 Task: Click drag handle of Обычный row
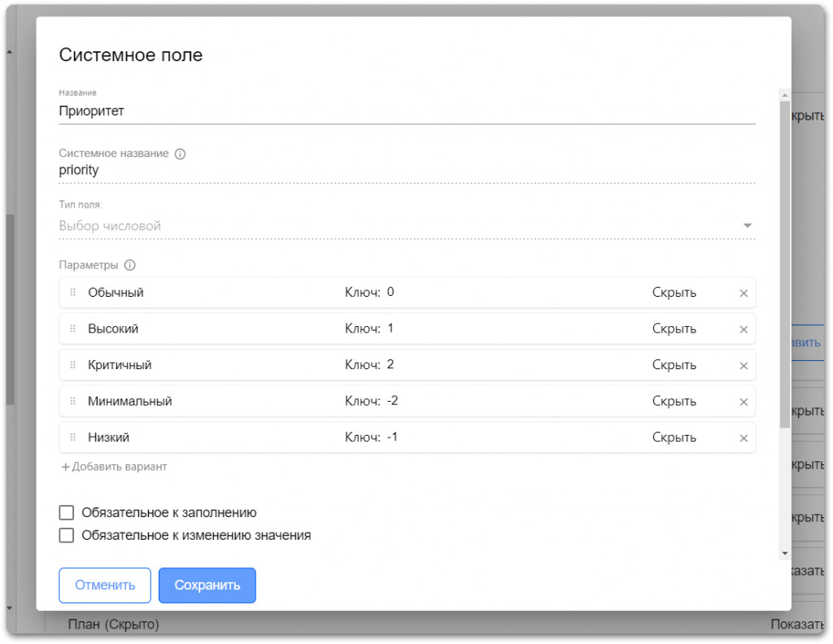[x=72, y=293]
